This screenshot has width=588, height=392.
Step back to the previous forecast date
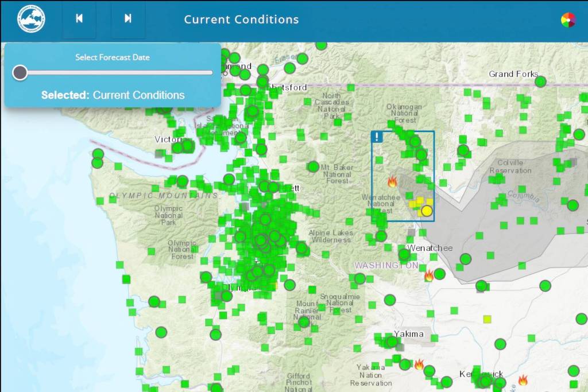[79, 19]
